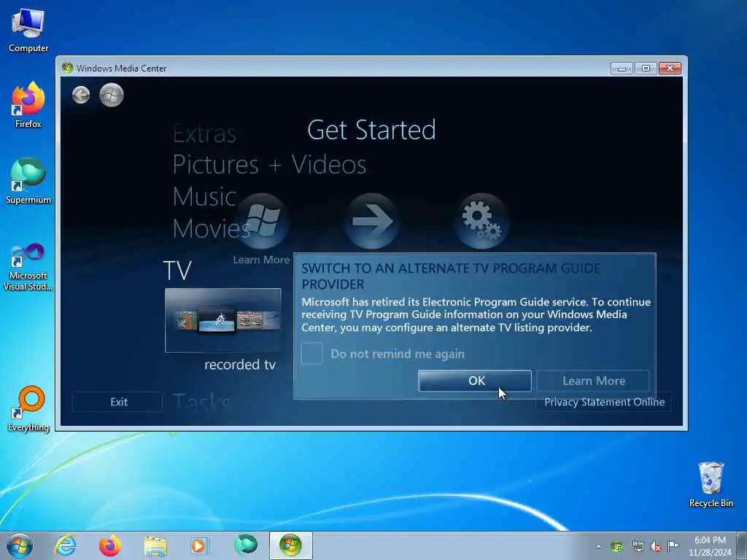Select the Tasks menu category
Image resolution: width=747 pixels, height=560 pixels.
pyautogui.click(x=201, y=402)
